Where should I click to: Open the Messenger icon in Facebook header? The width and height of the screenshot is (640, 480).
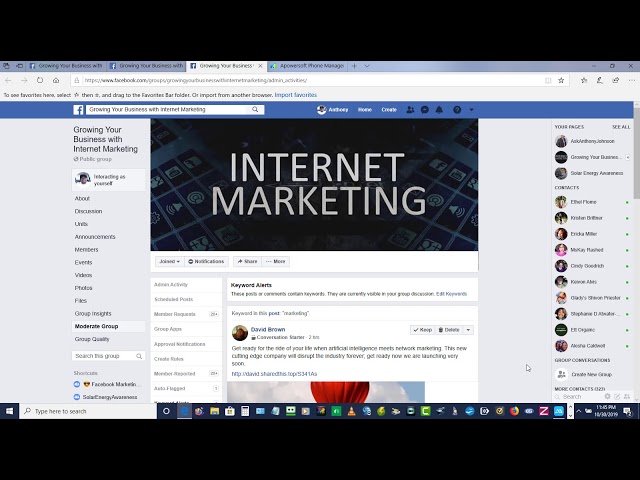coord(425,109)
